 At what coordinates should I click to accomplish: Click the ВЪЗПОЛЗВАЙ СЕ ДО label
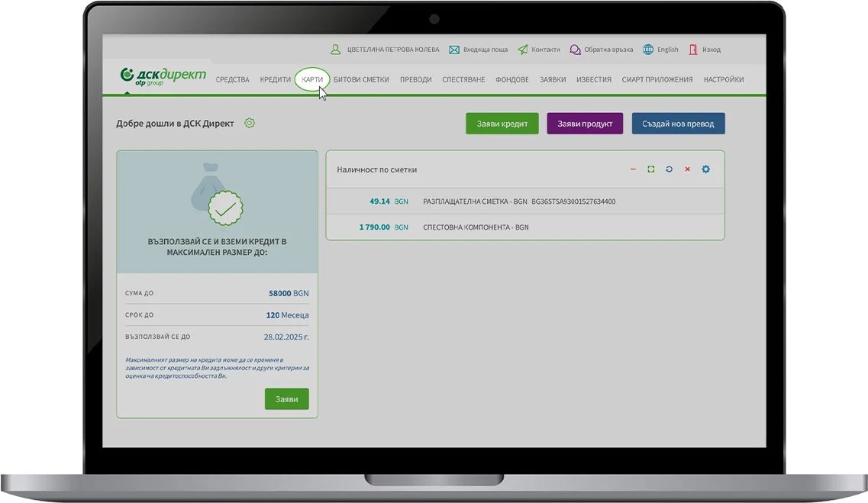pyautogui.click(x=158, y=337)
